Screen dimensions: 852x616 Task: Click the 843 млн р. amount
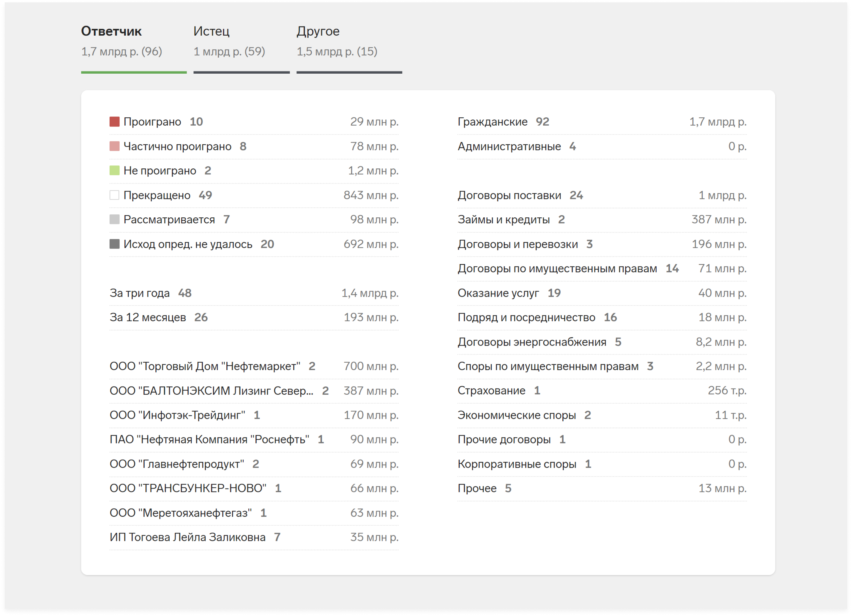(371, 195)
